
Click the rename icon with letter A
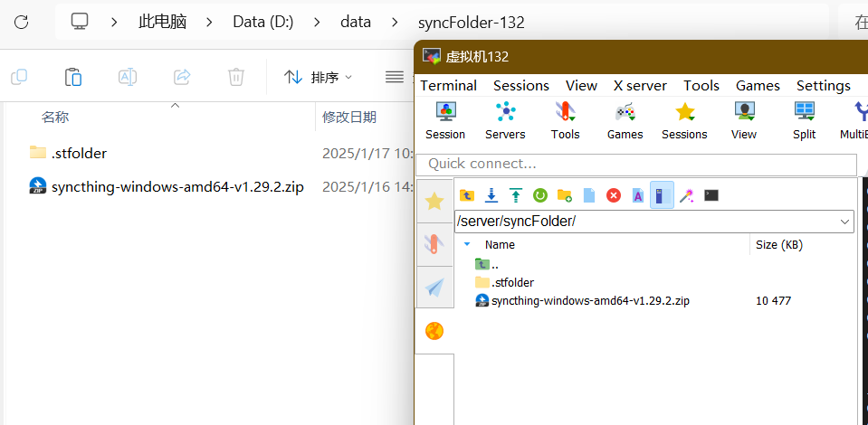(638, 195)
